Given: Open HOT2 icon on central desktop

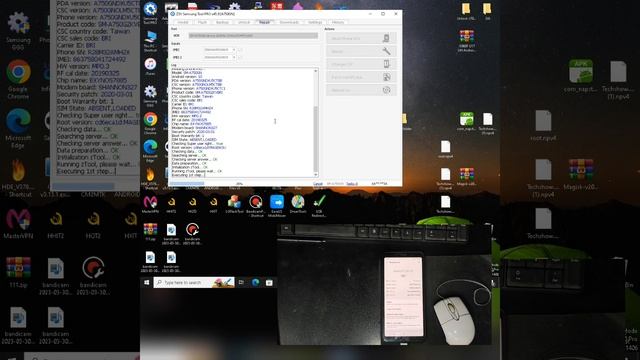Looking at the screenshot, I should tap(192, 204).
